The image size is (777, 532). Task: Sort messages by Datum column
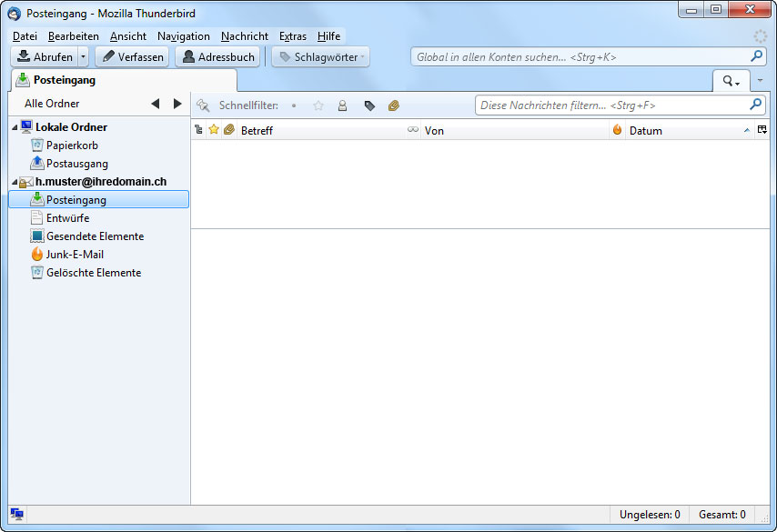coord(690,130)
